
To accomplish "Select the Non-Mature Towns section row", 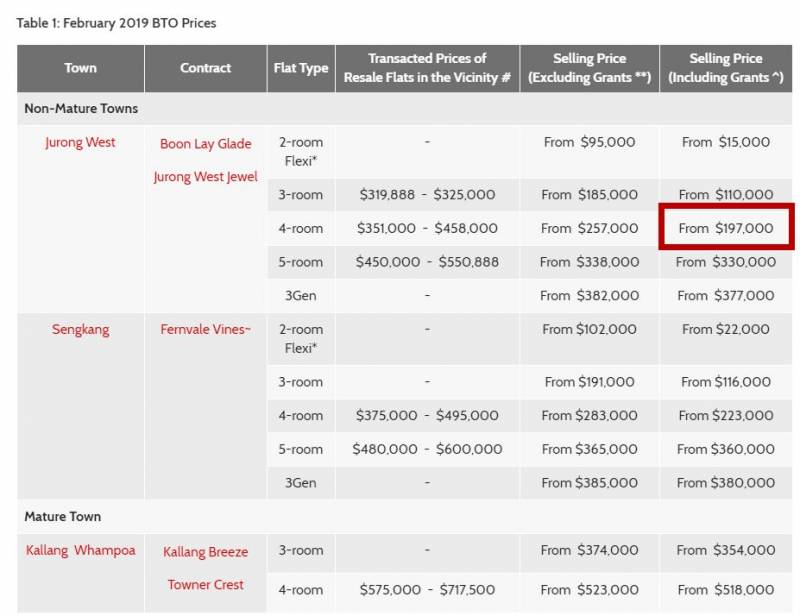I will (x=81, y=108).
